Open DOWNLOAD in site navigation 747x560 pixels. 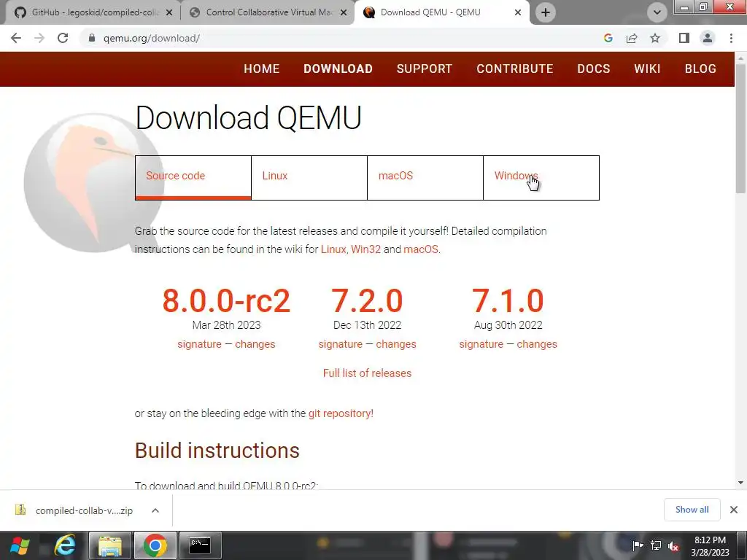click(x=338, y=69)
